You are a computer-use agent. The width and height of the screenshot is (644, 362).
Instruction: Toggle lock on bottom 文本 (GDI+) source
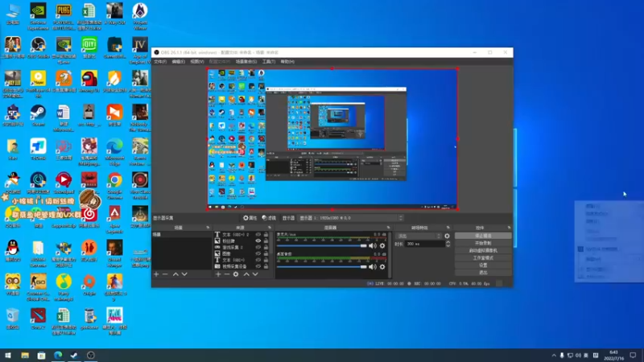tap(266, 260)
